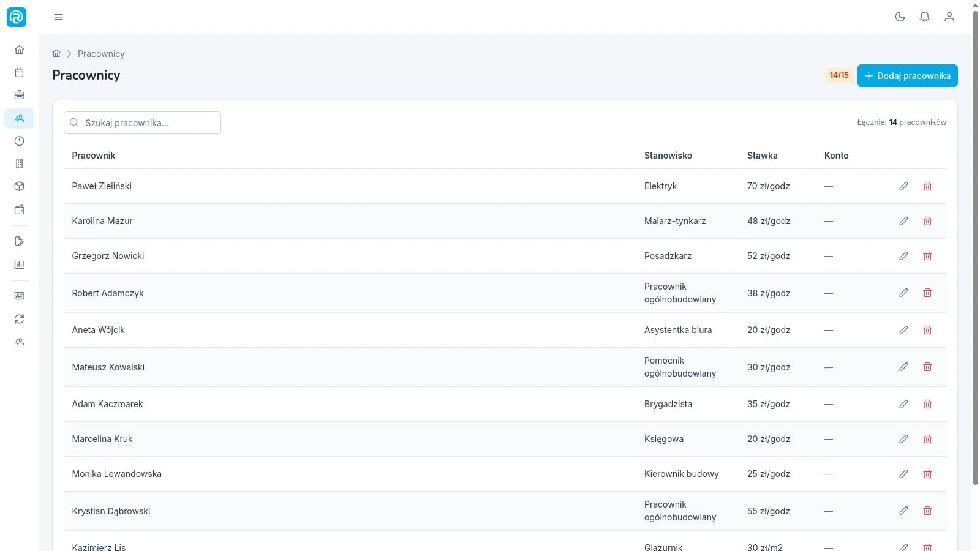The width and height of the screenshot is (980, 551).
Task: Open the clock icon in sidebar
Action: [x=19, y=141]
